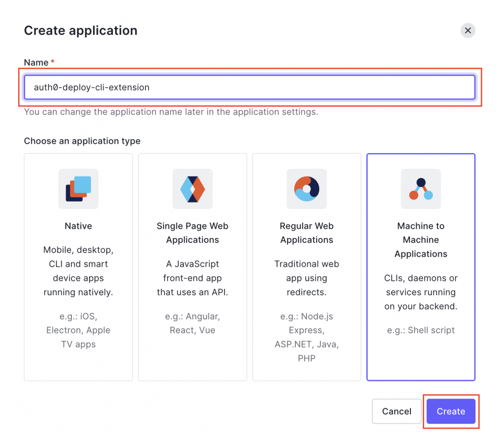500x448 pixels.
Task: Click the Native application stacked-squares icon
Action: pos(78,189)
